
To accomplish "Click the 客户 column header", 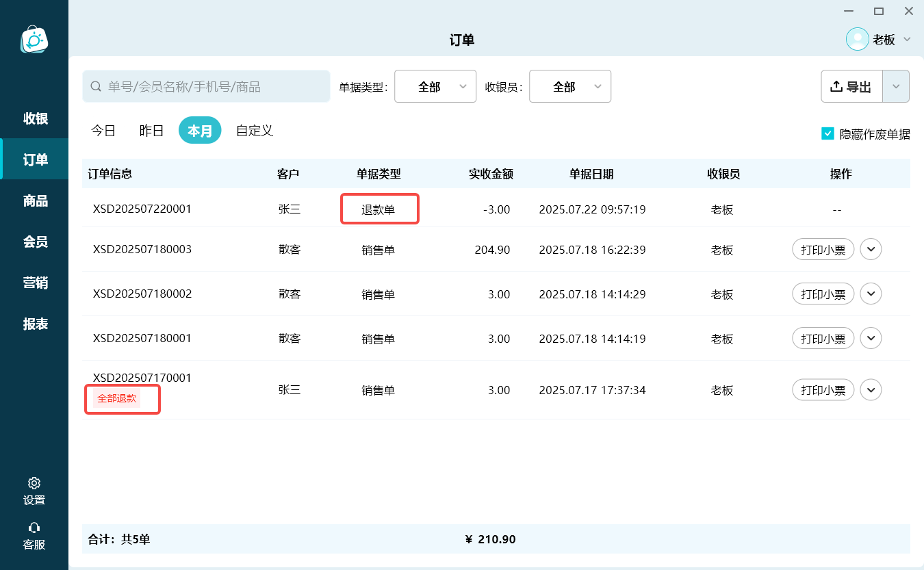I will (288, 174).
